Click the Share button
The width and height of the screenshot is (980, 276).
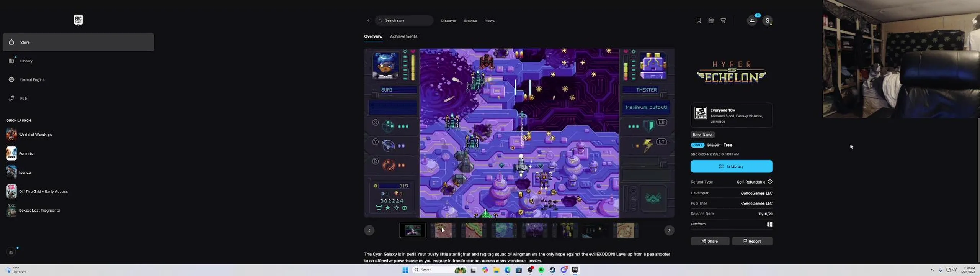click(710, 241)
